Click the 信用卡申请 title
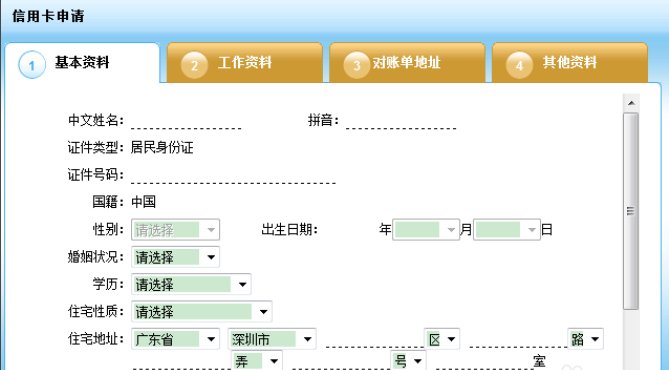Image resolution: width=669 pixels, height=370 pixels. [x=48, y=16]
